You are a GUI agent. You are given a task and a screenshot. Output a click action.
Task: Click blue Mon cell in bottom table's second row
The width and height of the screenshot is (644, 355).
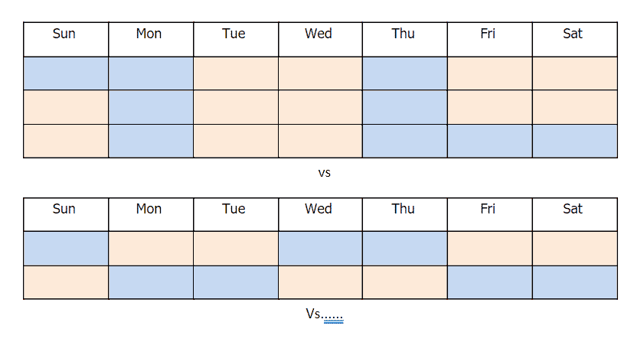tap(151, 282)
